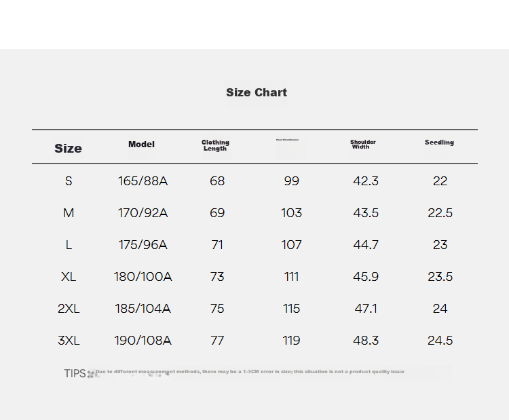Image resolution: width=509 pixels, height=420 pixels.
Task: Select the S size row label
Action: coord(69,181)
